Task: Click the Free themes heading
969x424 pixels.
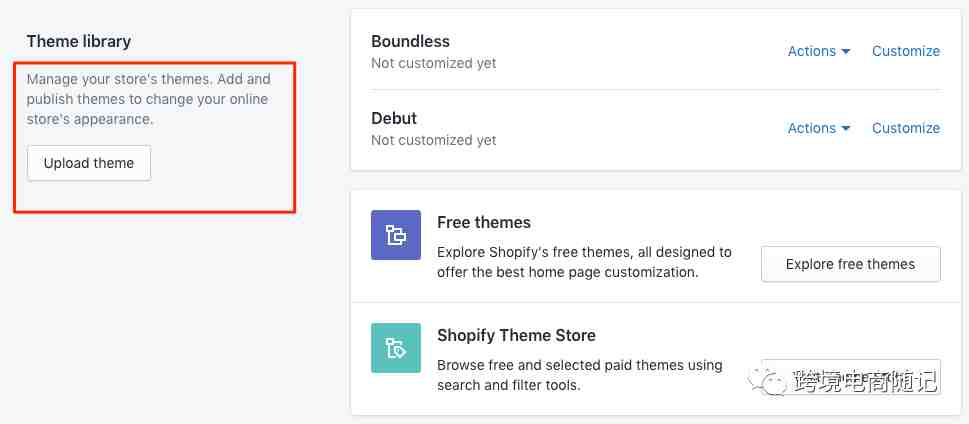Action: tap(484, 222)
